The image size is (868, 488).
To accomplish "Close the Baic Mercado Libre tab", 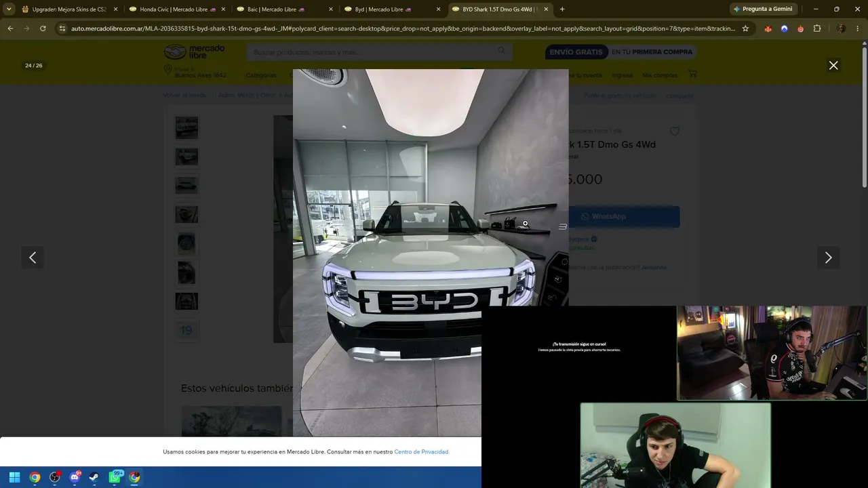I will (330, 9).
